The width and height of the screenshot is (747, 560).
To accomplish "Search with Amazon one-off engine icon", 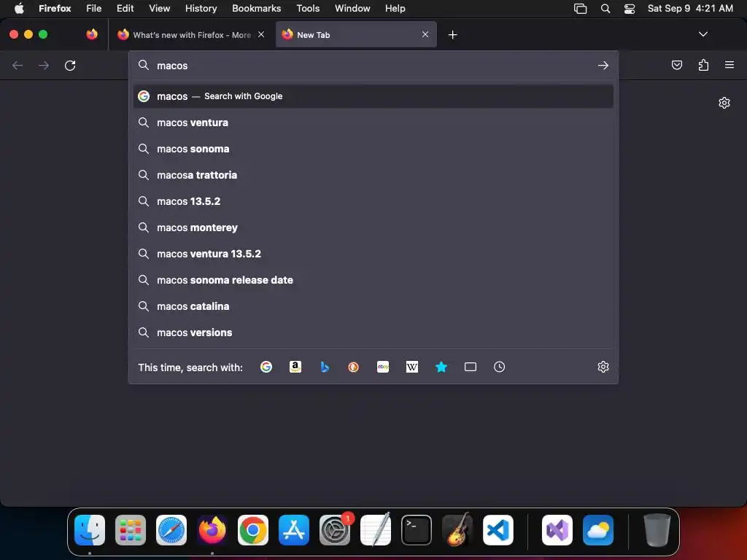I will pos(295,367).
